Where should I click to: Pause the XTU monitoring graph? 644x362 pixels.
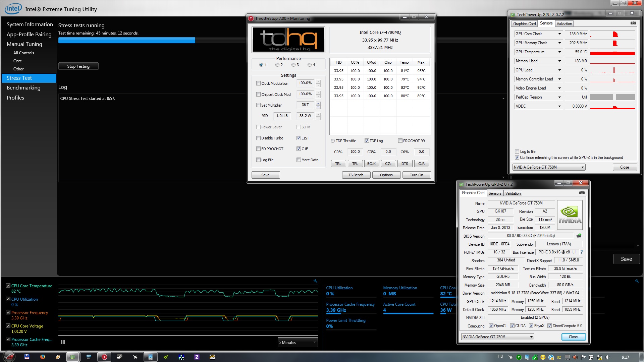63,342
